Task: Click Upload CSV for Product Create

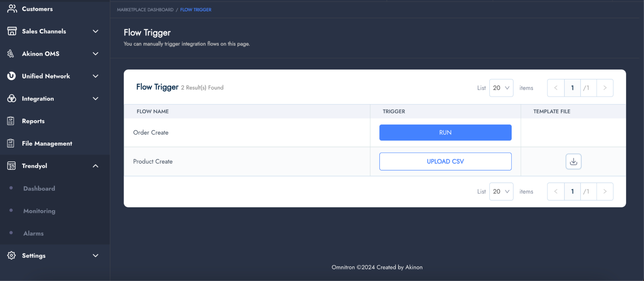Action: pos(445,161)
